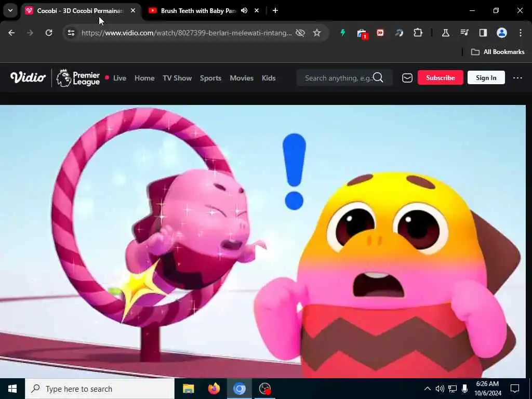
Task: Open the Sports section
Action: [211, 78]
